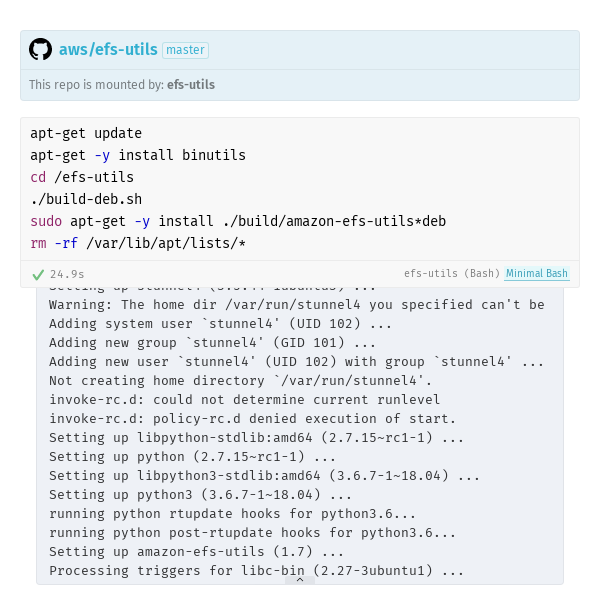Screen dimensions: 600x600
Task: Click the rm -rf /var/lib/apt/lists line
Action: 138,243
